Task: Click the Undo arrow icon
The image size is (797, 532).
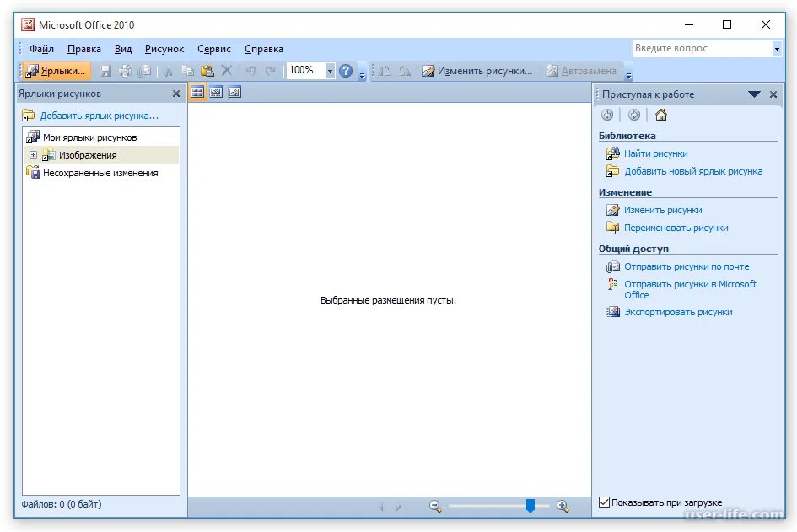Action: click(x=250, y=71)
